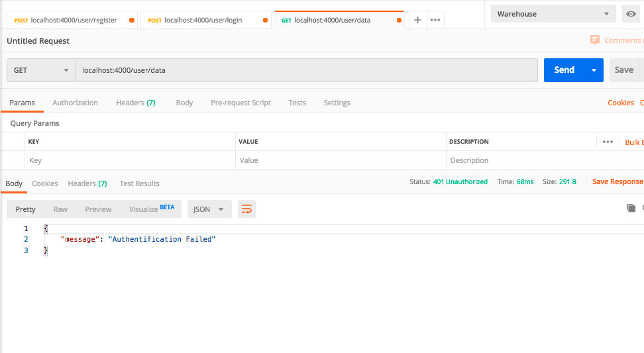Open the query params column options ellipsis

pyautogui.click(x=608, y=142)
